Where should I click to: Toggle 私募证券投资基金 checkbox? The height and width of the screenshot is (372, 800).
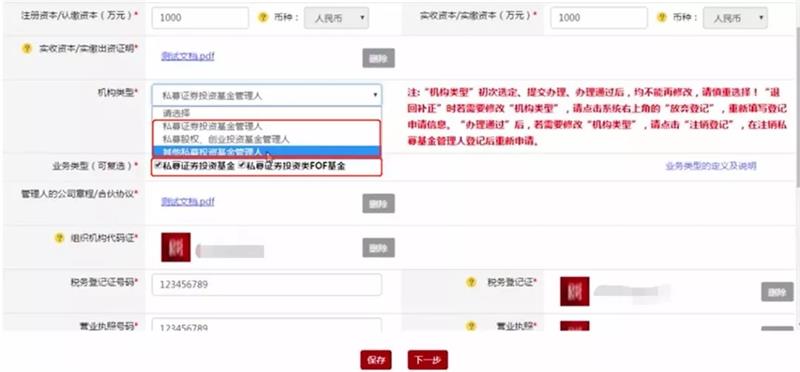pos(159,165)
